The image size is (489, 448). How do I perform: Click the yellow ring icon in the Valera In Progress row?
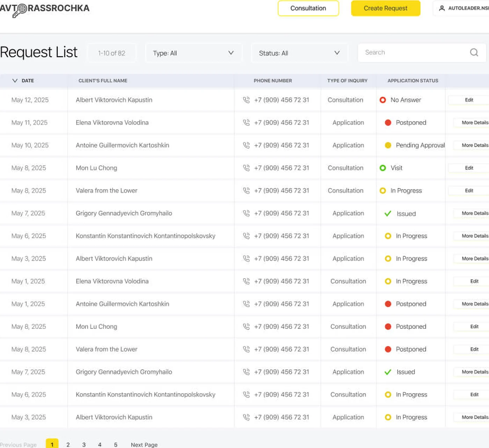383,191
